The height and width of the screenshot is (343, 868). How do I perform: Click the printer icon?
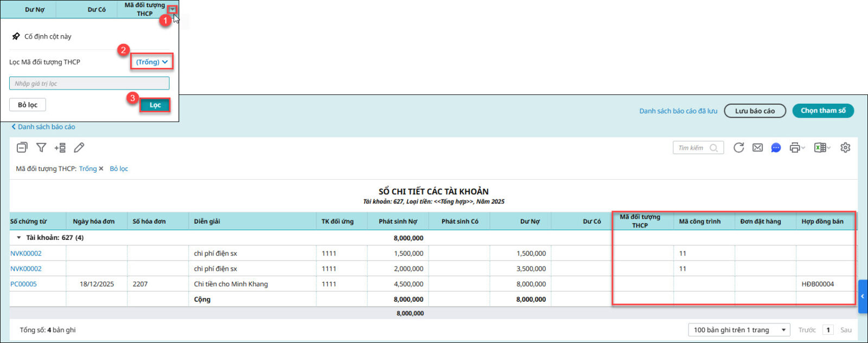pos(795,148)
